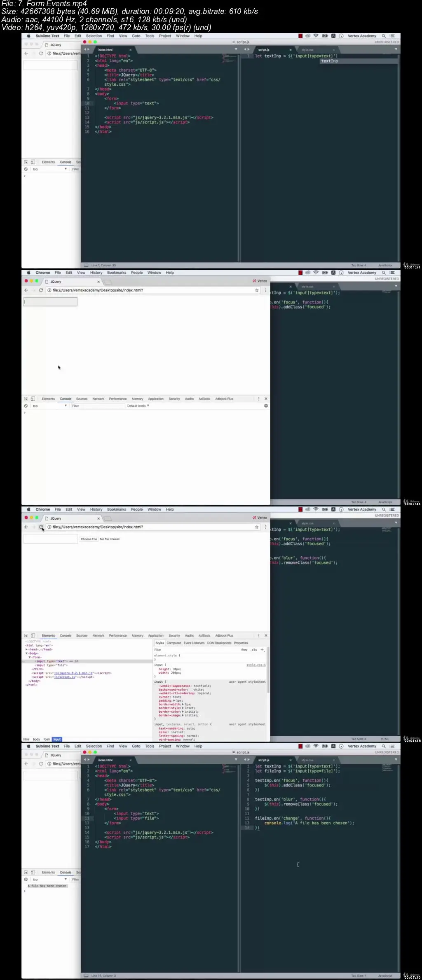Reload the page in the 00:01:54 frame
Screen dimensions: 422x980
41,54
